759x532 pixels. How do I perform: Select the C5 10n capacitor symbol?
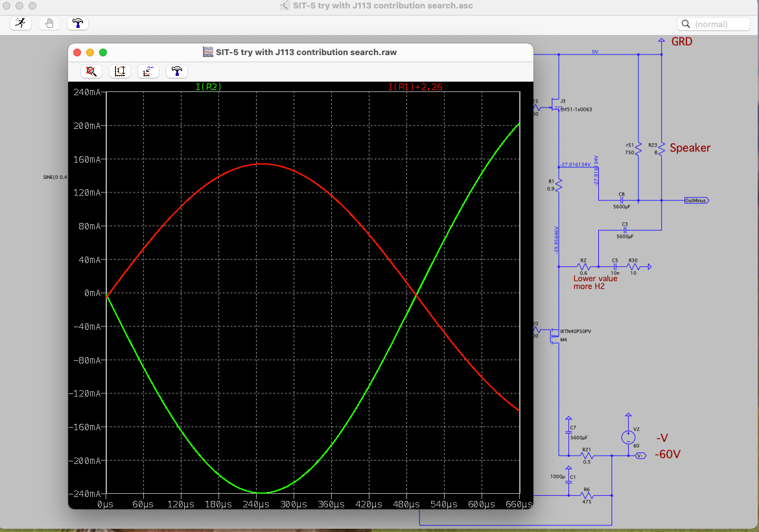(x=614, y=266)
